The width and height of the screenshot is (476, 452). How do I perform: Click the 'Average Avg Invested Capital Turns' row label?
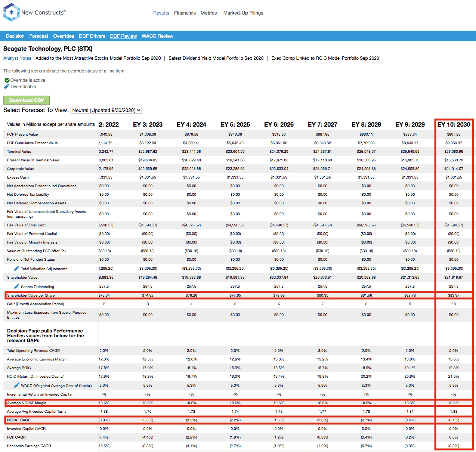[x=37, y=411]
